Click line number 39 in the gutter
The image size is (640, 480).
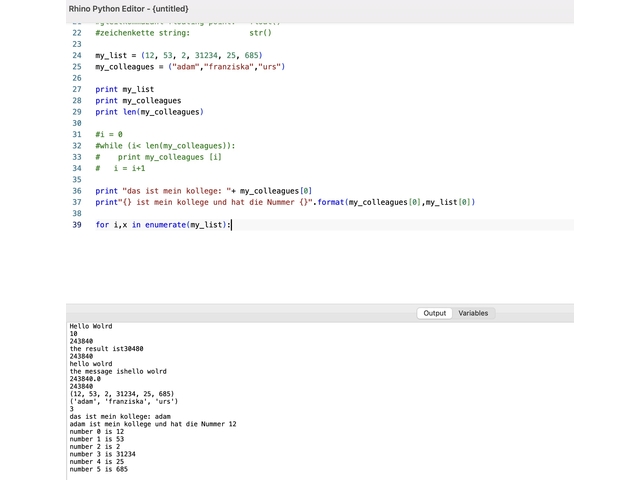click(77, 224)
